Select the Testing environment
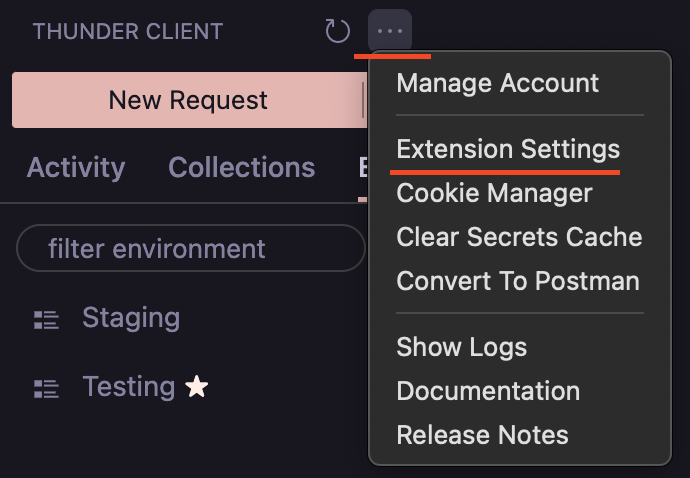Viewport: 690px width, 478px height. [129, 386]
